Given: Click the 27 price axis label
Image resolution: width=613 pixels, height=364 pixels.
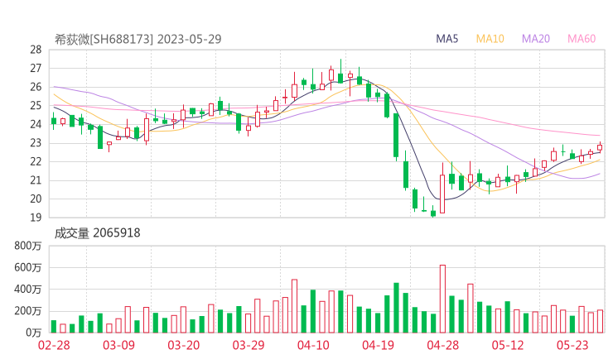Looking at the screenshot, I should (x=36, y=69).
